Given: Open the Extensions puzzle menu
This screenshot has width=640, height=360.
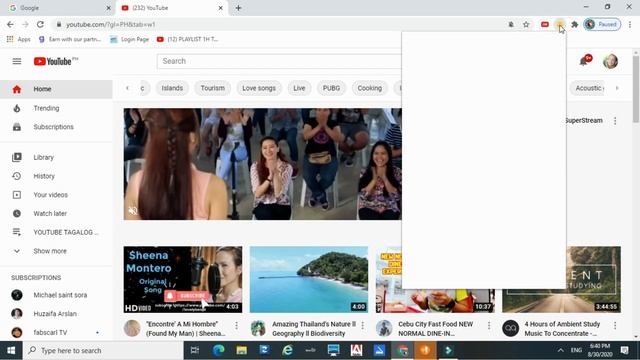Looking at the screenshot, I should point(575,24).
